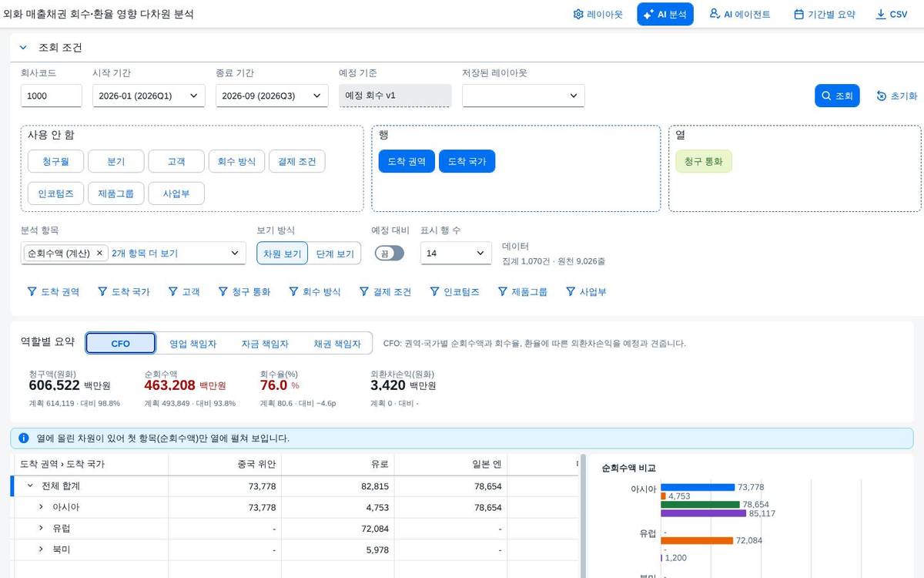Screen dimensions: 924x578
Task: Expand the 아시아 row
Action: coord(41,507)
